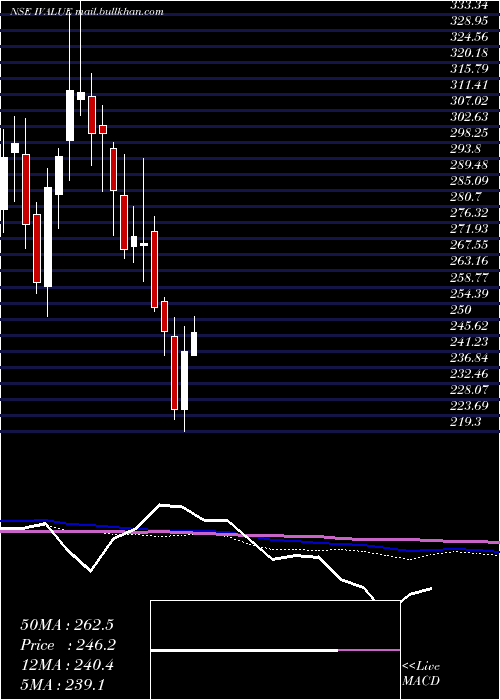Click the last white candlestick on the right
Image resolution: width=500 pixels, height=700 pixels.
194,344
